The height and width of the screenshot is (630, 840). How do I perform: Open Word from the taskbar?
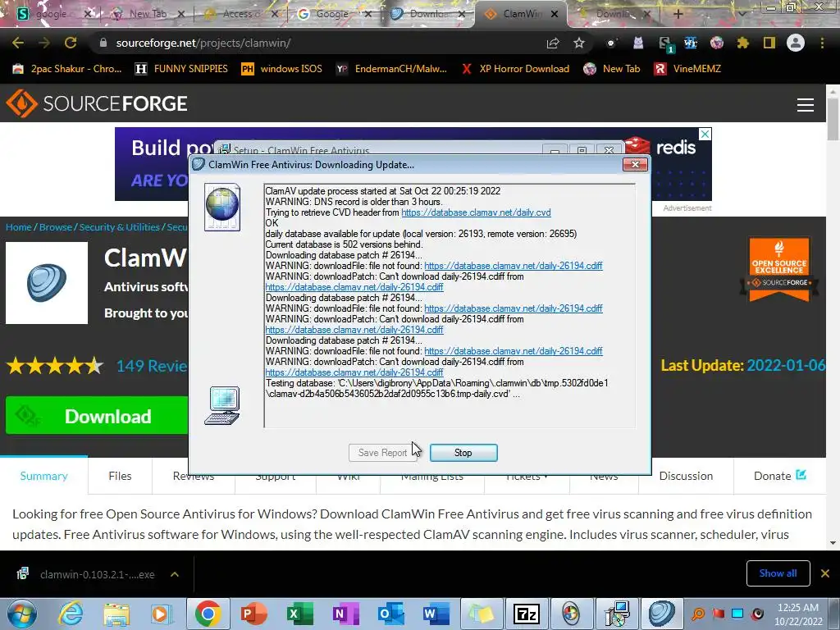tap(436, 614)
